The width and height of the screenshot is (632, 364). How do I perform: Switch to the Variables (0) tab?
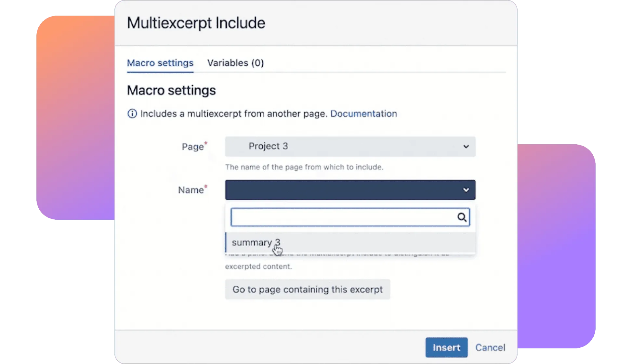[235, 63]
